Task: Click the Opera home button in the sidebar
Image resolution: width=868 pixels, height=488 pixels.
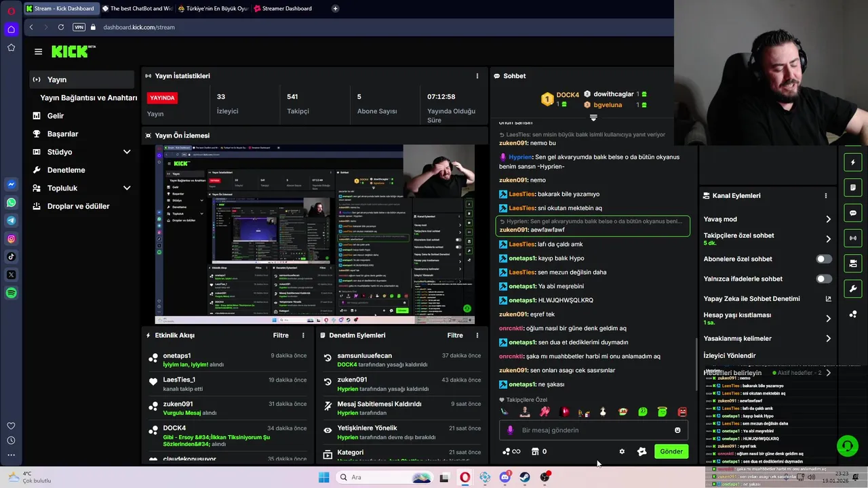Action: click(x=11, y=29)
